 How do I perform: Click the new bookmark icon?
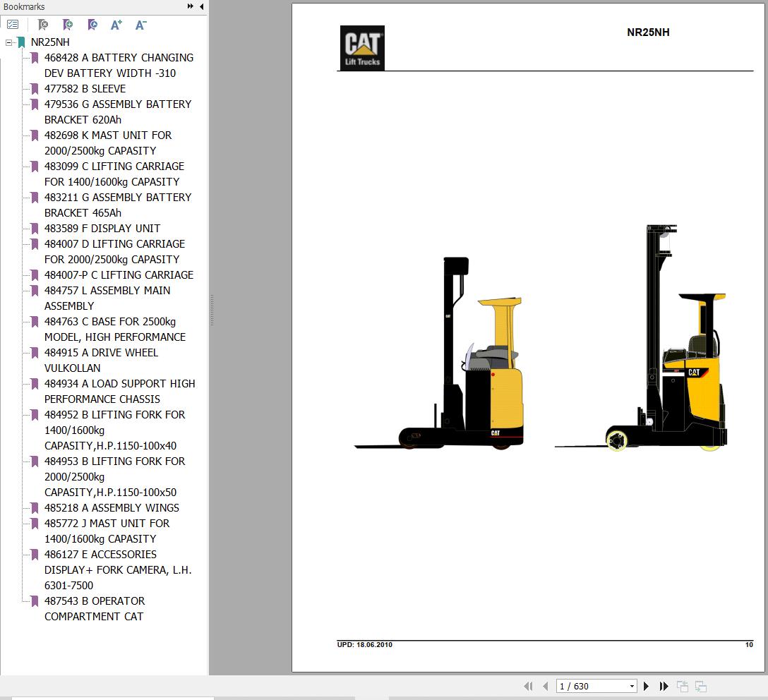(67, 24)
